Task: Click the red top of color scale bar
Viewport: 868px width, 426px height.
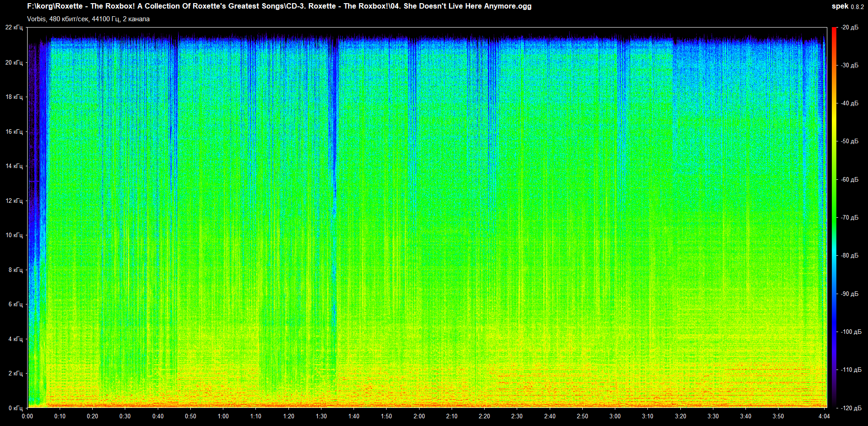Action: pyautogui.click(x=834, y=31)
